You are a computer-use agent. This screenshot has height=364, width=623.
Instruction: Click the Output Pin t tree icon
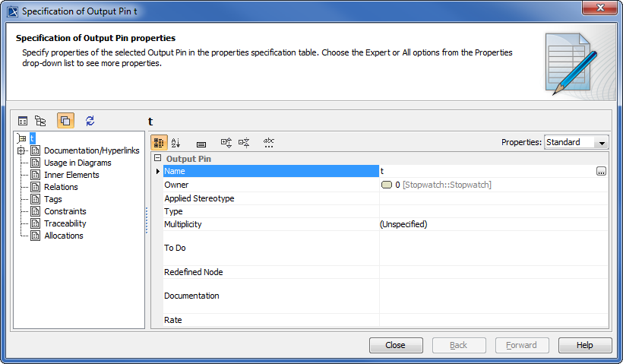click(21, 138)
